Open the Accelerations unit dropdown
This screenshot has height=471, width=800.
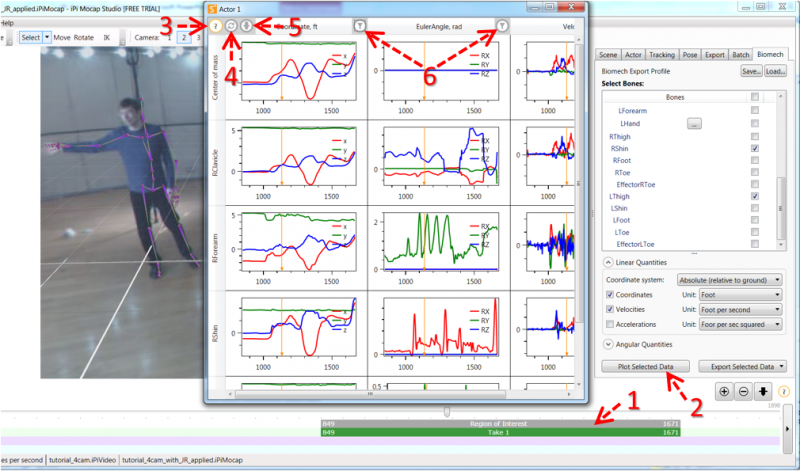tap(741, 324)
